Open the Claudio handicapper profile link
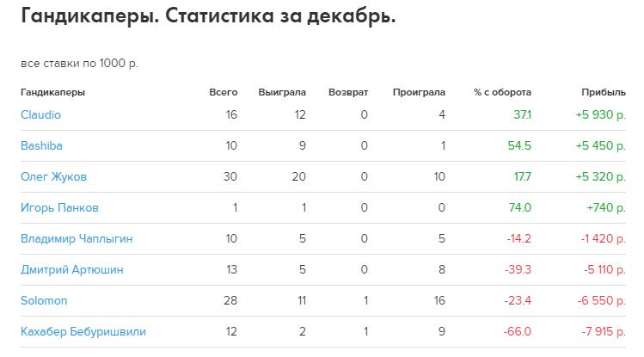644x357 pixels. coord(40,114)
